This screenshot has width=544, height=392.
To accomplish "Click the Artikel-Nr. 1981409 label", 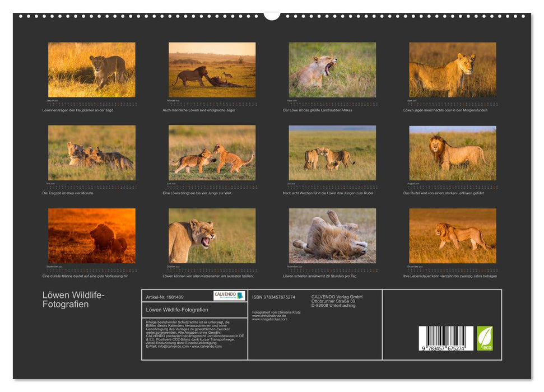I will pos(164,297).
